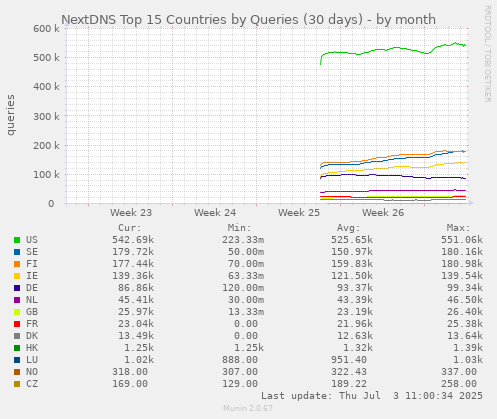Click the orange FI legend swatch

(x=17, y=264)
